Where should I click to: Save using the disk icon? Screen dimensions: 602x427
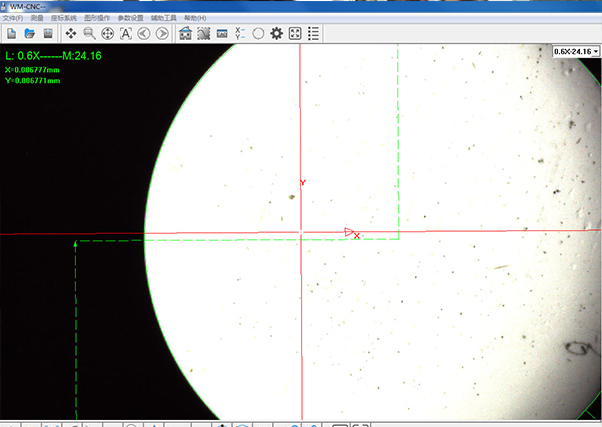pyautogui.click(x=48, y=34)
